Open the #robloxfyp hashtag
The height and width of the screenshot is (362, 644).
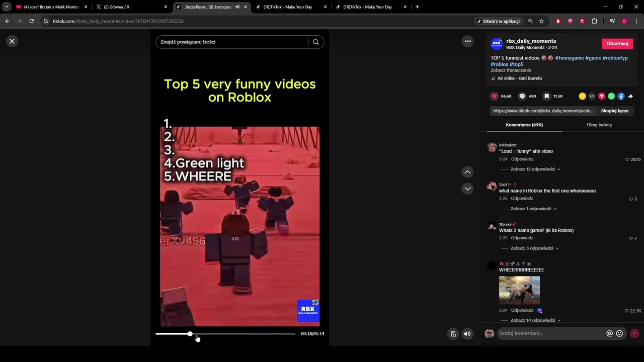615,58
